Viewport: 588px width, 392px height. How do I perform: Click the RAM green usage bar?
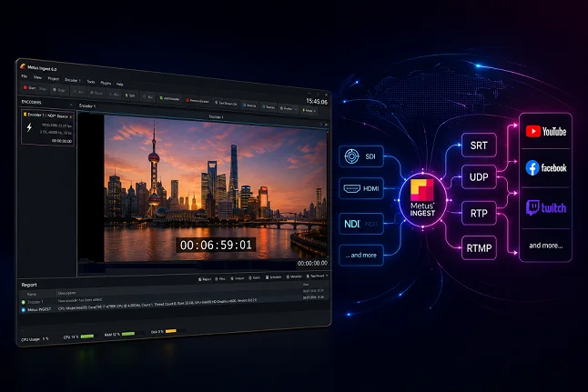coord(127,334)
